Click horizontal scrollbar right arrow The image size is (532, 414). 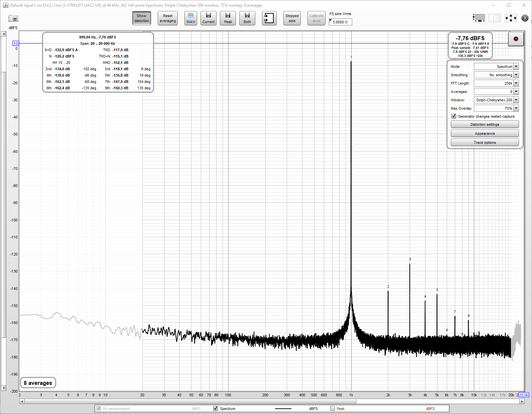(522, 401)
